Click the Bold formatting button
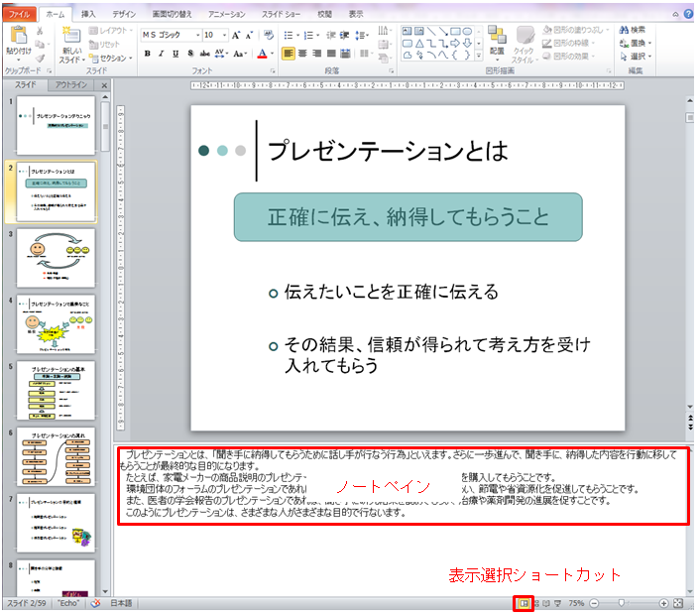Screen dimensions: 700x615 [147, 54]
